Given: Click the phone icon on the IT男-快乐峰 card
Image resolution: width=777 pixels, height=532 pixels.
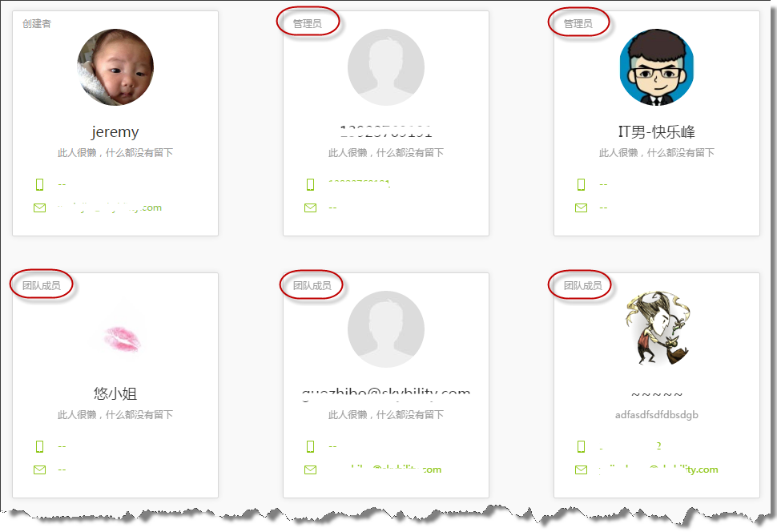Looking at the screenshot, I should [x=582, y=184].
